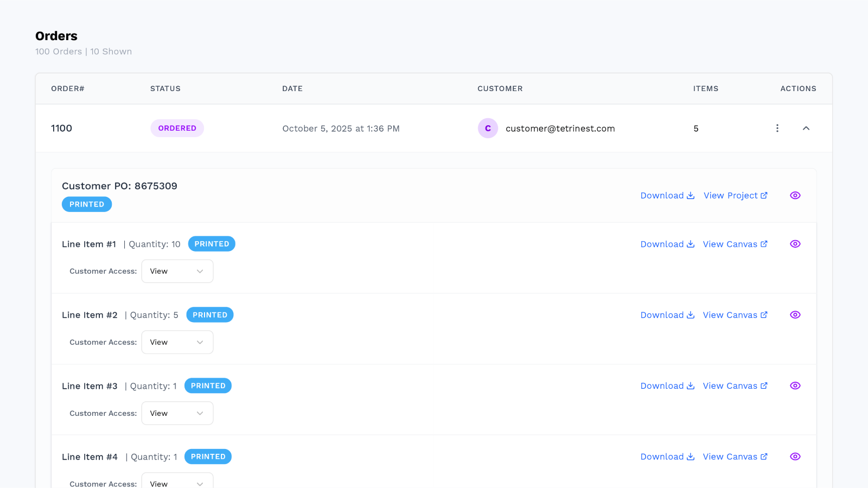Viewport: 868px width, 488px height.
Task: Click Download on Line Item #2
Action: click(x=662, y=314)
